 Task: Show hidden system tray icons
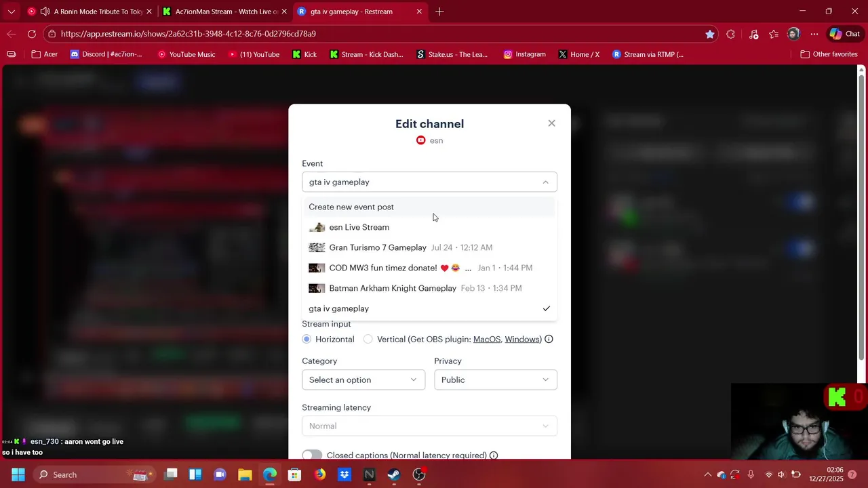coord(707,474)
